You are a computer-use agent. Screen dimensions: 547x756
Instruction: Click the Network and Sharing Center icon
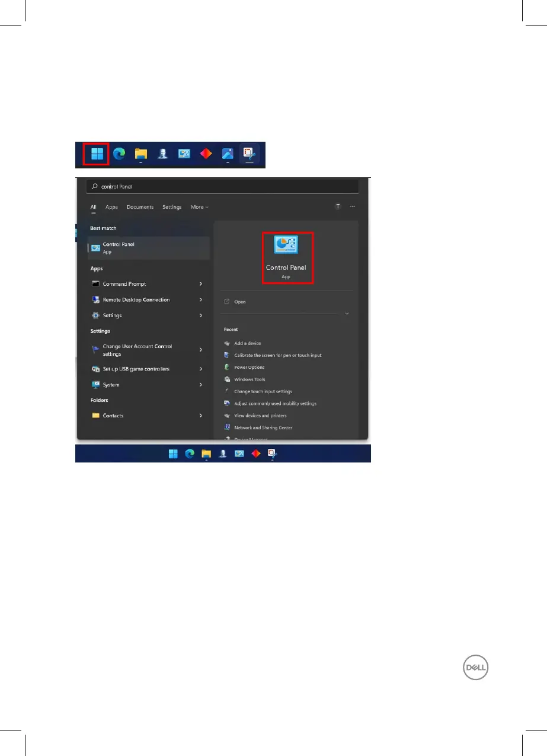click(x=227, y=428)
